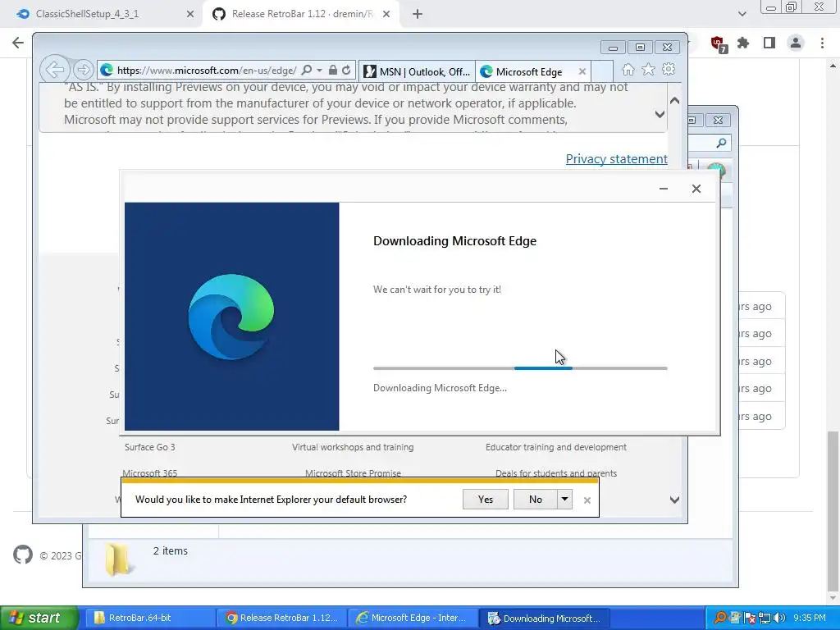This screenshot has width=840, height=630.
Task: Click the lock security icon in address bar
Action: pyautogui.click(x=333, y=71)
